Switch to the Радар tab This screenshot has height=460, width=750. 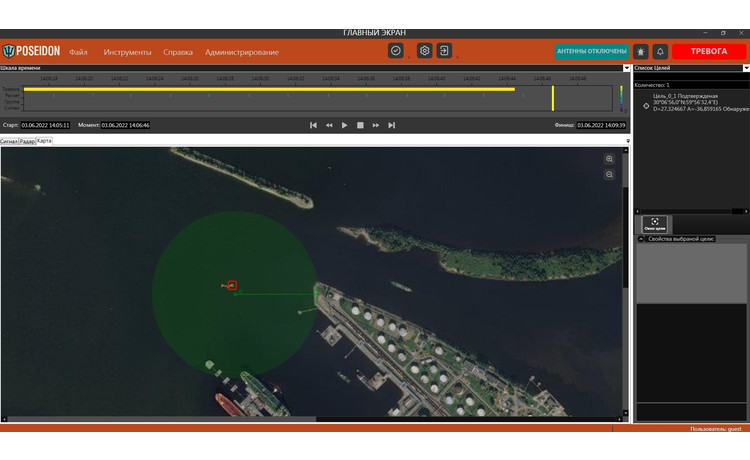pyautogui.click(x=27, y=141)
